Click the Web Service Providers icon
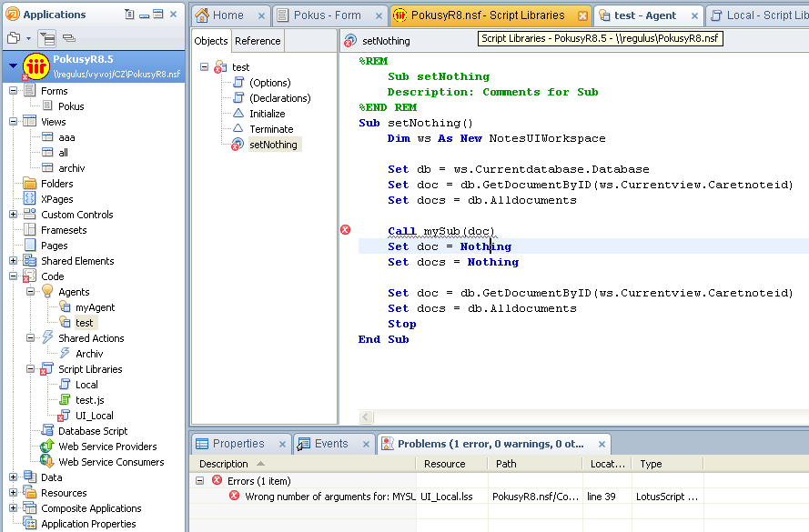Screen dimensions: 809x532 pyautogui.click(x=47, y=447)
